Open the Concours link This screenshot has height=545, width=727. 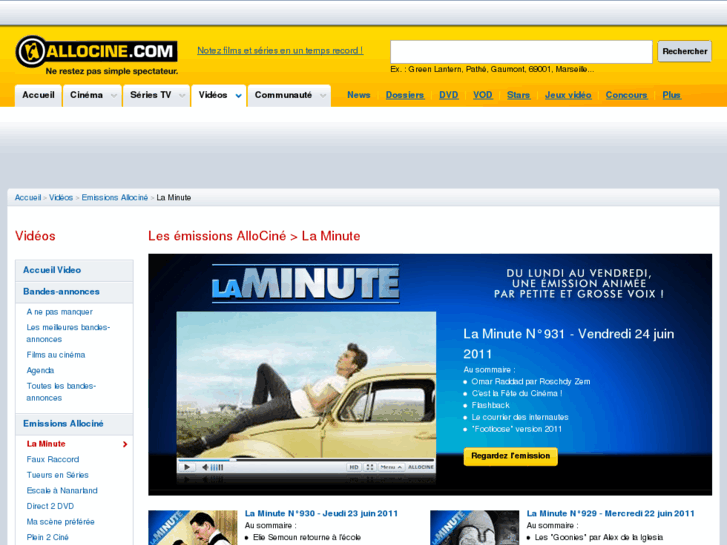(626, 95)
